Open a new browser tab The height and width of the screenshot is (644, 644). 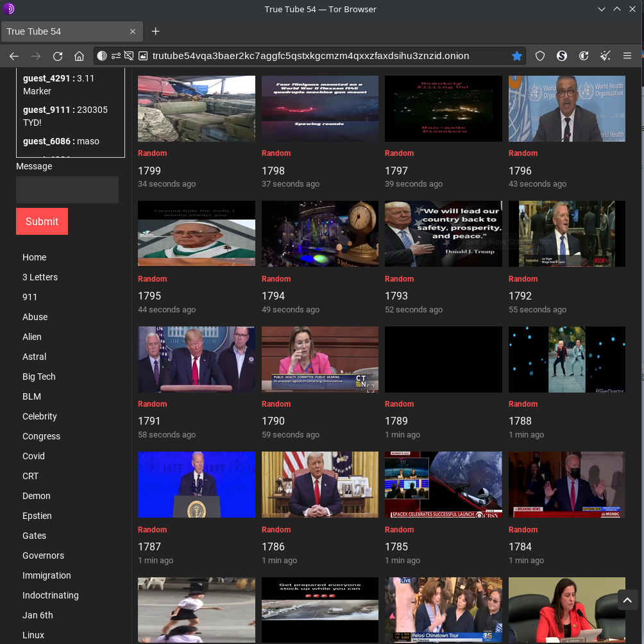tap(156, 31)
